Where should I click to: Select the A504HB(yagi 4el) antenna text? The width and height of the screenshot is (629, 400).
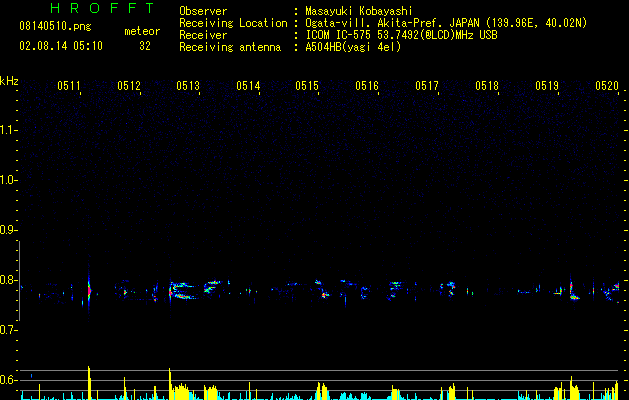click(x=353, y=47)
